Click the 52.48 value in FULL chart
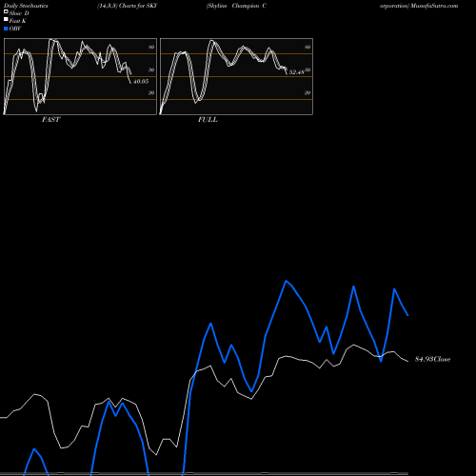Image resolution: width=476 pixels, height=476 pixels. 296,72
